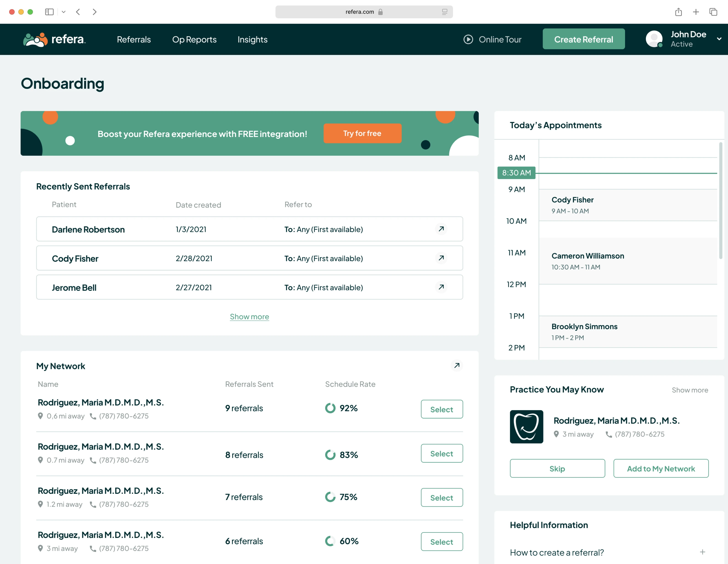
Task: Open new browser tab with plus icon
Action: pyautogui.click(x=696, y=12)
